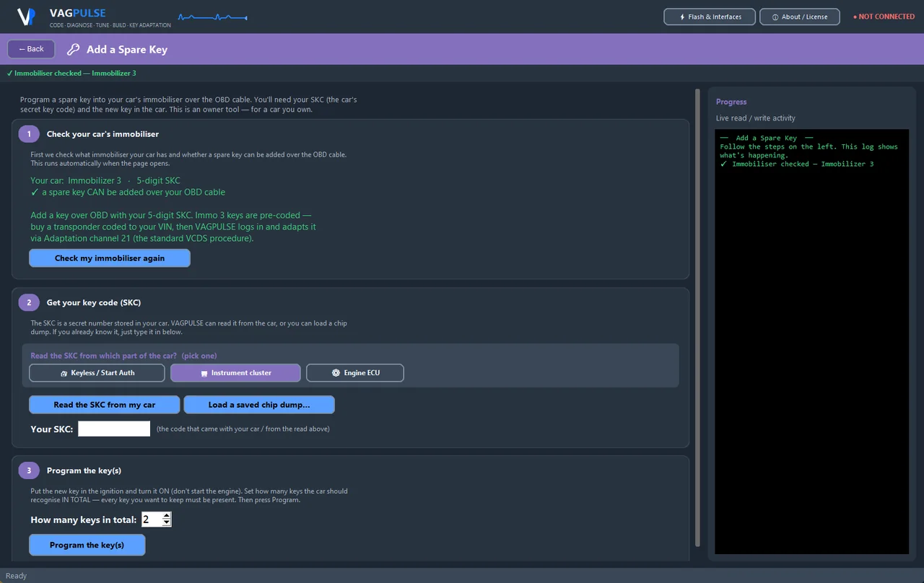Open the About / License dialog
The height and width of the screenshot is (583, 924).
pos(800,17)
